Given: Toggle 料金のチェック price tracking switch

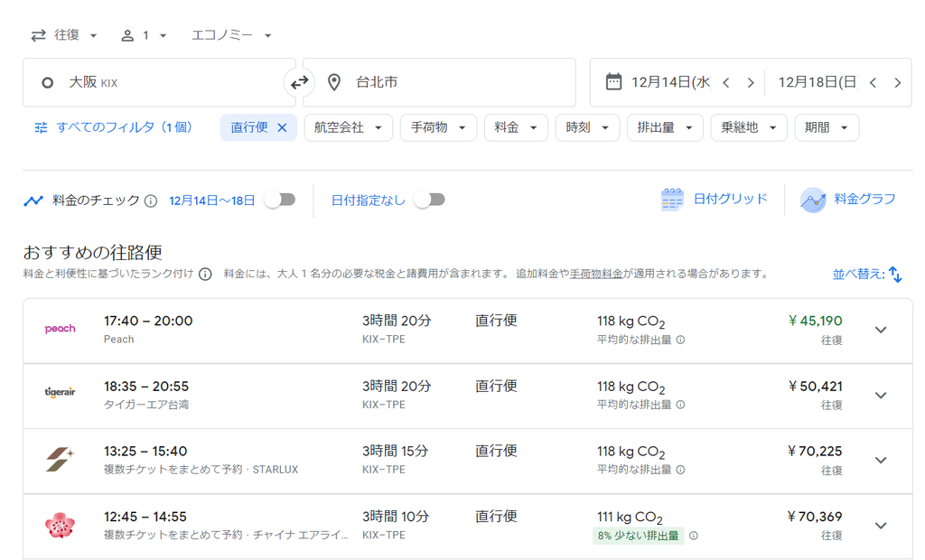Looking at the screenshot, I should tap(280, 200).
